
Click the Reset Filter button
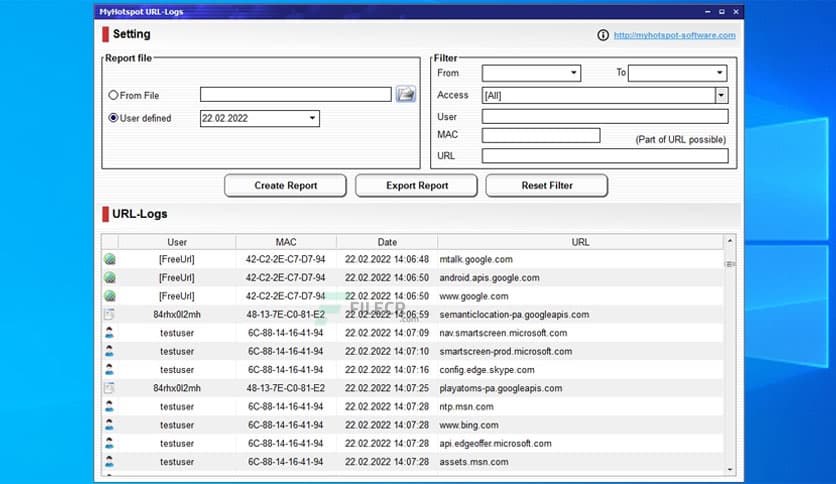click(x=546, y=185)
